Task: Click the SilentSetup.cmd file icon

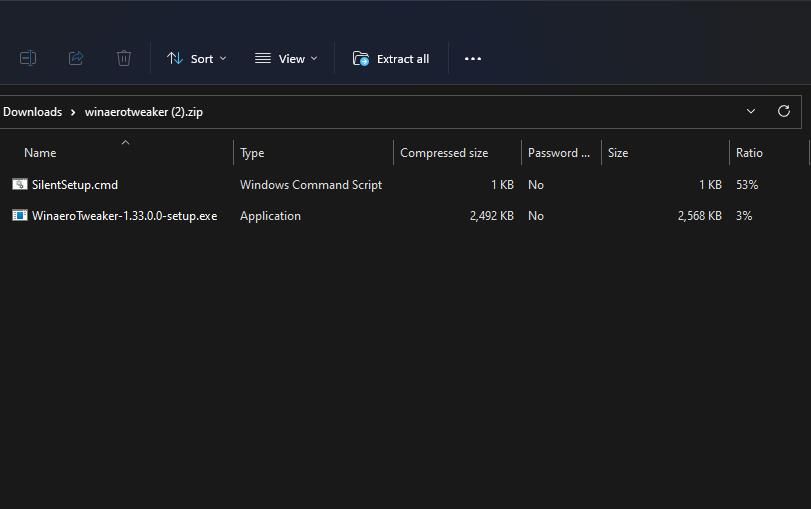Action: [x=19, y=185]
